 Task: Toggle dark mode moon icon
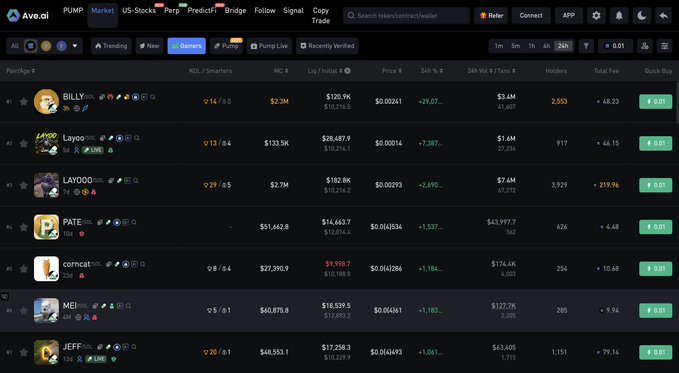tap(642, 16)
